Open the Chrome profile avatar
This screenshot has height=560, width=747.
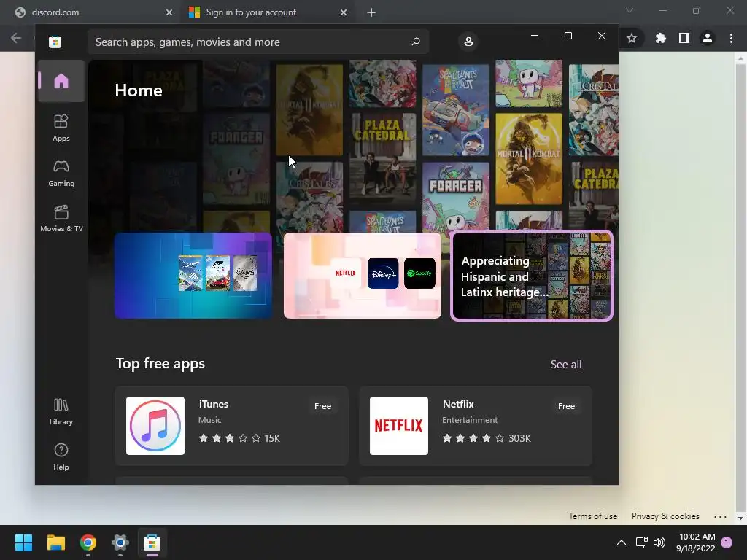(708, 38)
